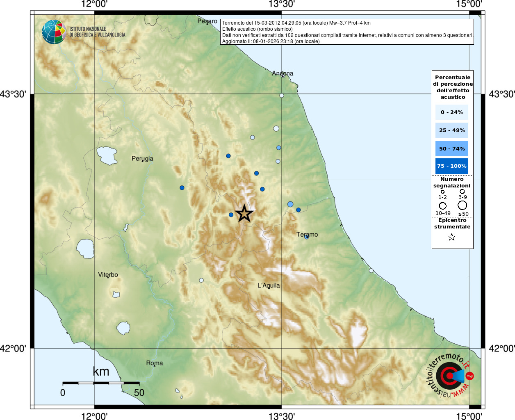Image resolution: width=515 pixels, height=420 pixels.
Task: Click dark blue dot beside the large medium-blue dot
Action: tap(299, 210)
